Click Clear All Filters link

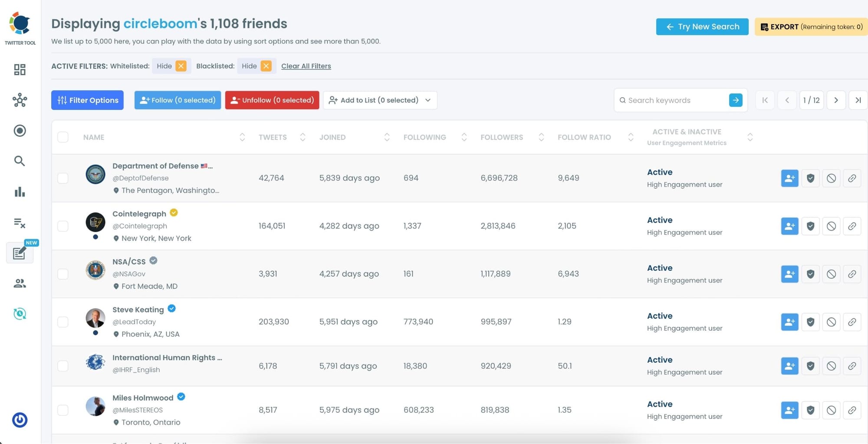306,66
